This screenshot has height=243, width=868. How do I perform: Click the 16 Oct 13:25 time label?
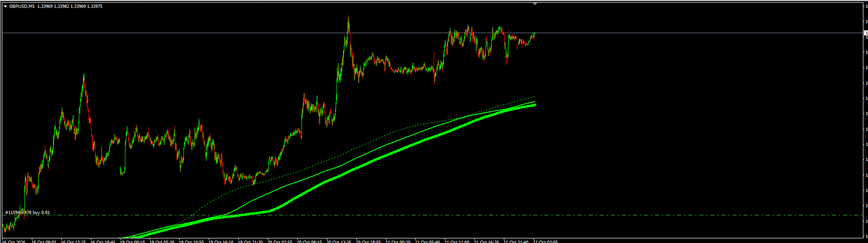73,241
